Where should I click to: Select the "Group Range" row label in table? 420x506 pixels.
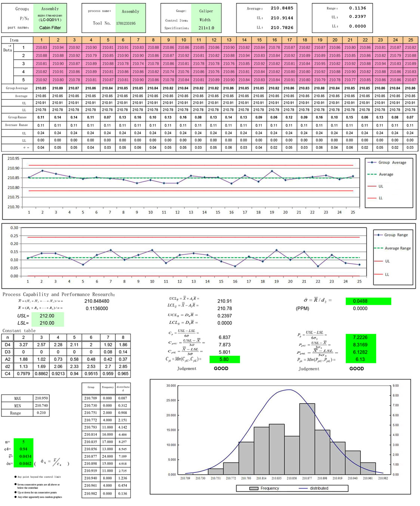(17, 117)
